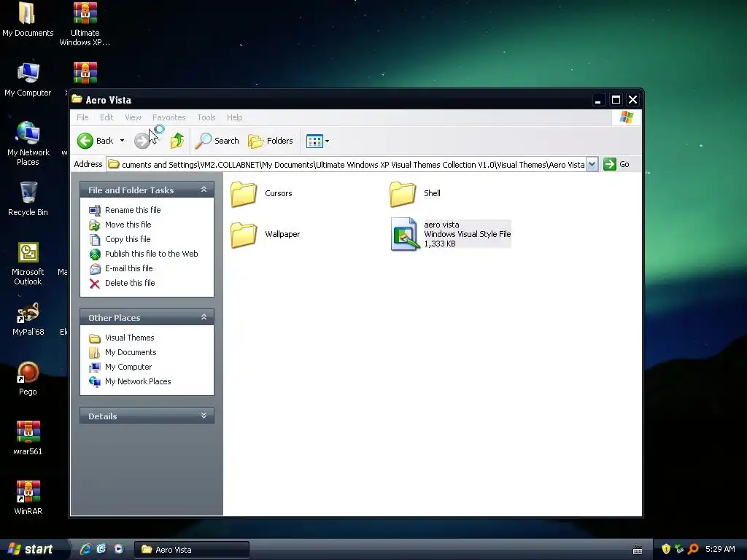
Task: Click Move this file
Action: coord(120,225)
